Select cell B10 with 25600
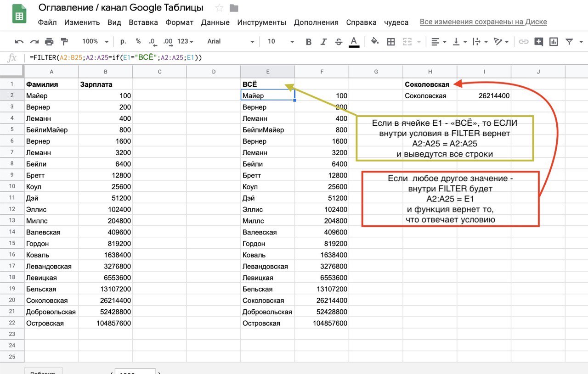 pyautogui.click(x=105, y=187)
